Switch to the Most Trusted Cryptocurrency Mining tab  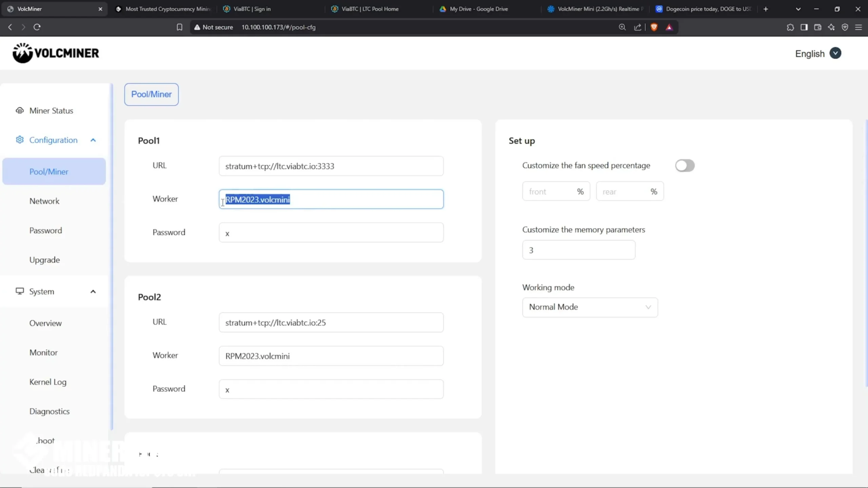click(x=163, y=9)
